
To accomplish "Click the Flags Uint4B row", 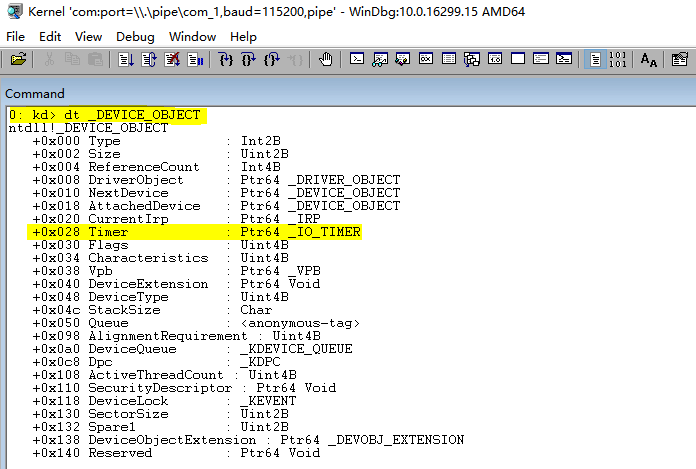I will [x=160, y=245].
